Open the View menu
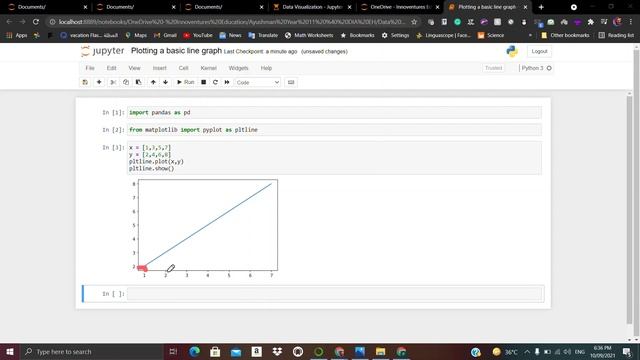 pyautogui.click(x=134, y=68)
